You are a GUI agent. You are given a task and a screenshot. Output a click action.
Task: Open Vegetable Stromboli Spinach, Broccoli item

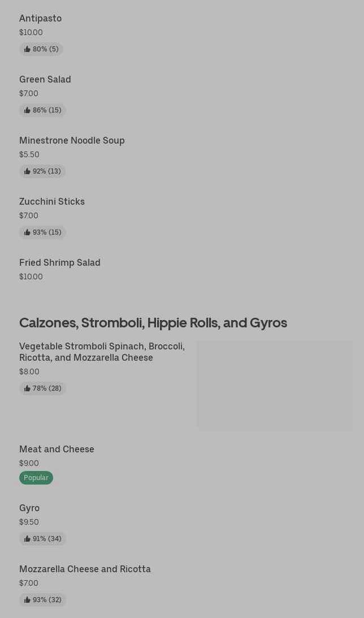click(x=102, y=352)
